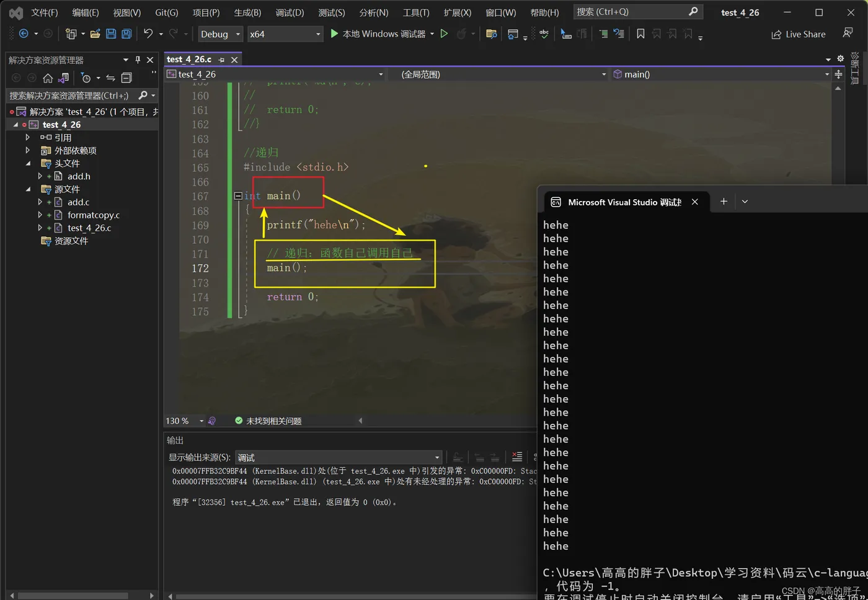Open the Visual Studio logo menu

tap(16, 12)
